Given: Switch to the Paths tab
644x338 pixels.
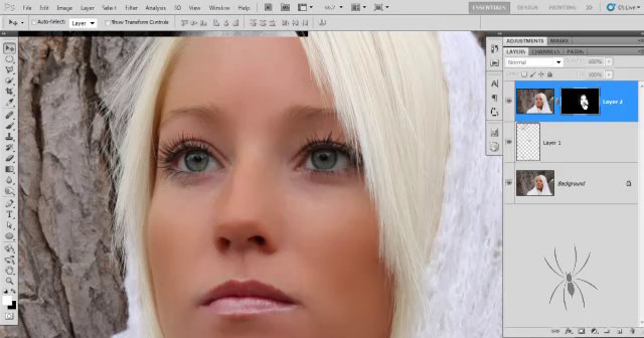Looking at the screenshot, I should tap(575, 52).
